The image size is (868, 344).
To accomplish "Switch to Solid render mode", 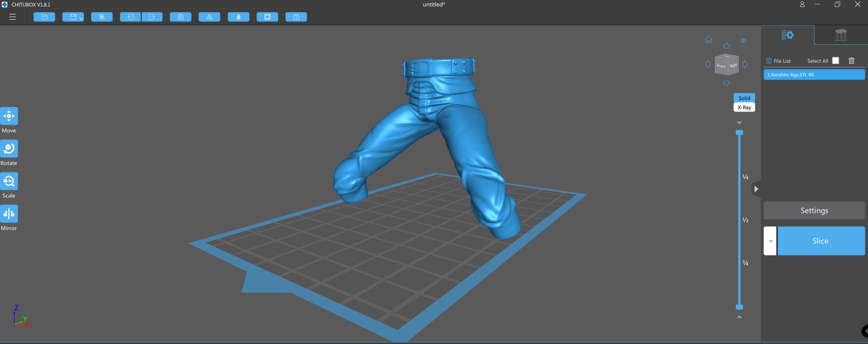I will point(744,98).
